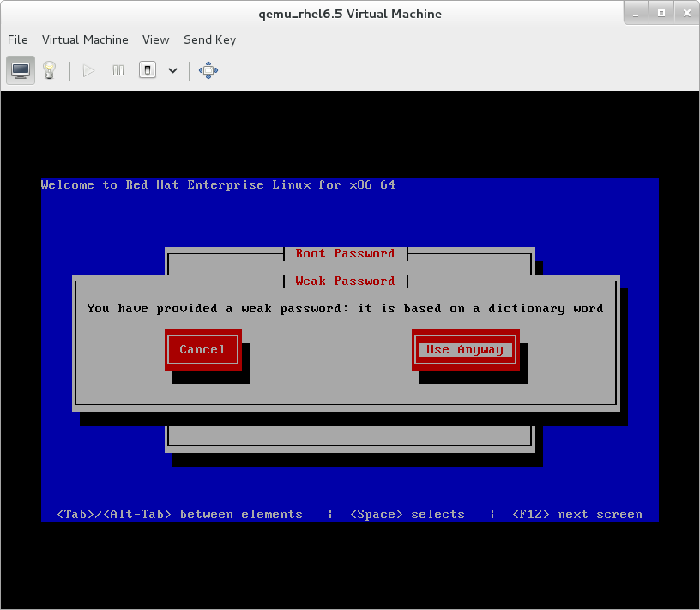Click the Run virtual machine play icon
The height and width of the screenshot is (610, 700).
[x=88, y=70]
